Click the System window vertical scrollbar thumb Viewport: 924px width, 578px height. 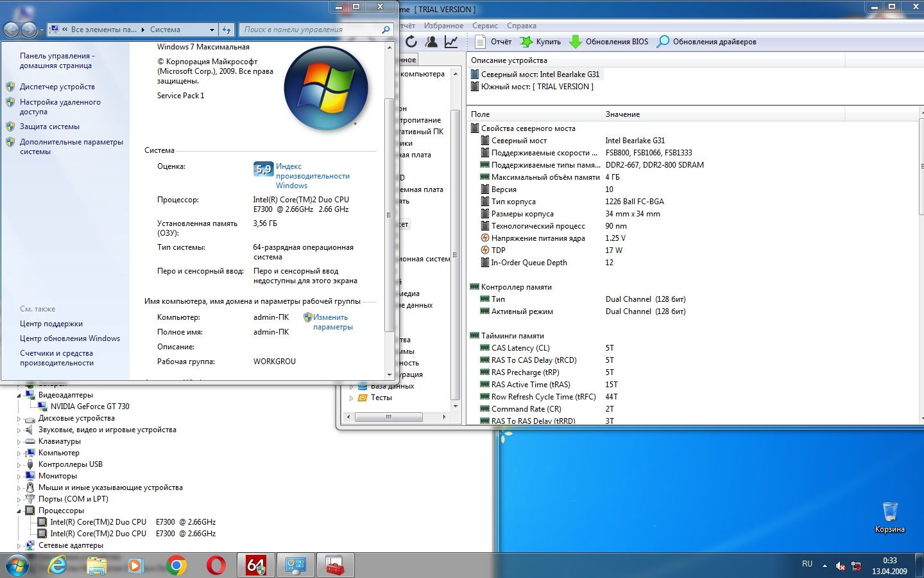pos(389,215)
